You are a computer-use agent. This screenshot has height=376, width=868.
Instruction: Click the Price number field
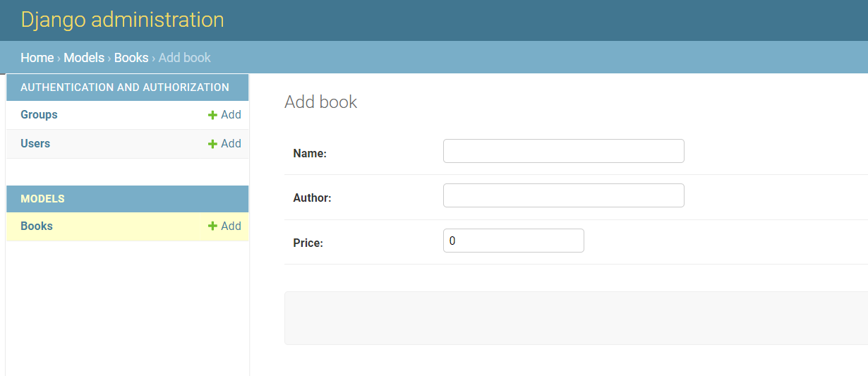click(514, 241)
